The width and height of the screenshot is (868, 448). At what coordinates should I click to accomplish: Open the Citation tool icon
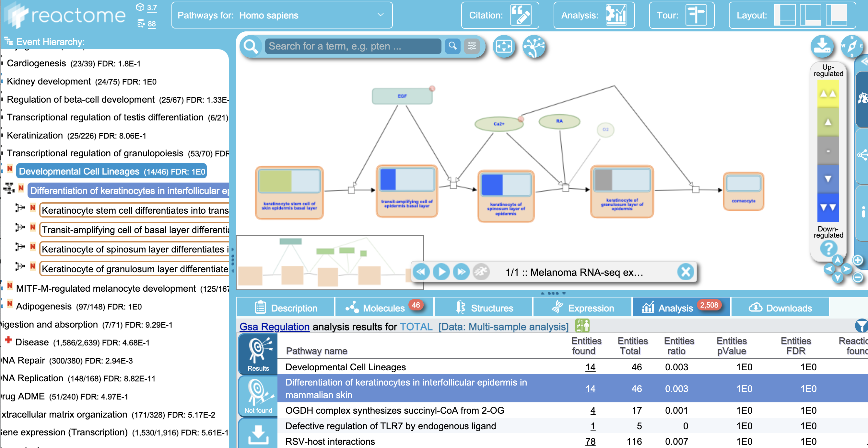(x=520, y=15)
